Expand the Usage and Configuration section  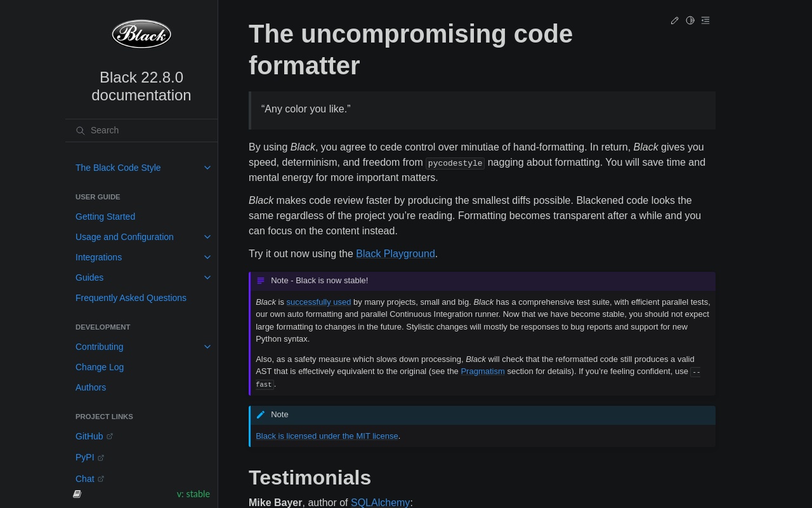coord(207,237)
